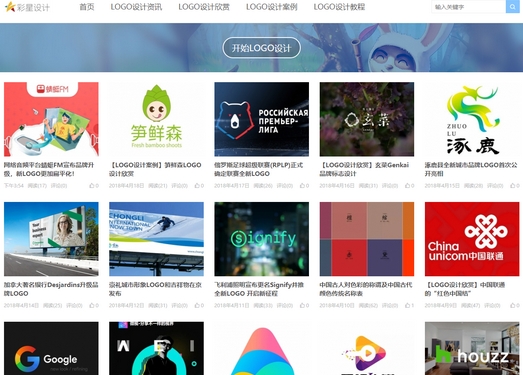
Task: Click 阅读(47) under 中国联通 article
Action: [x=470, y=305]
